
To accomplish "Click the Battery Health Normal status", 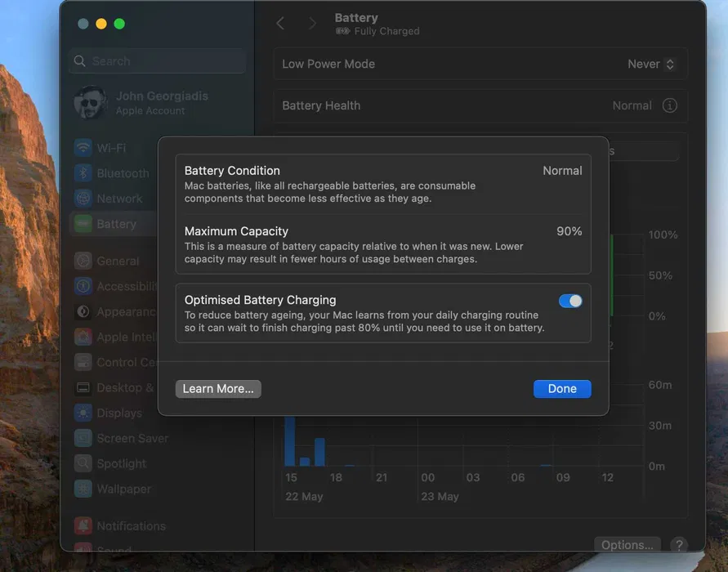I will click(x=632, y=106).
